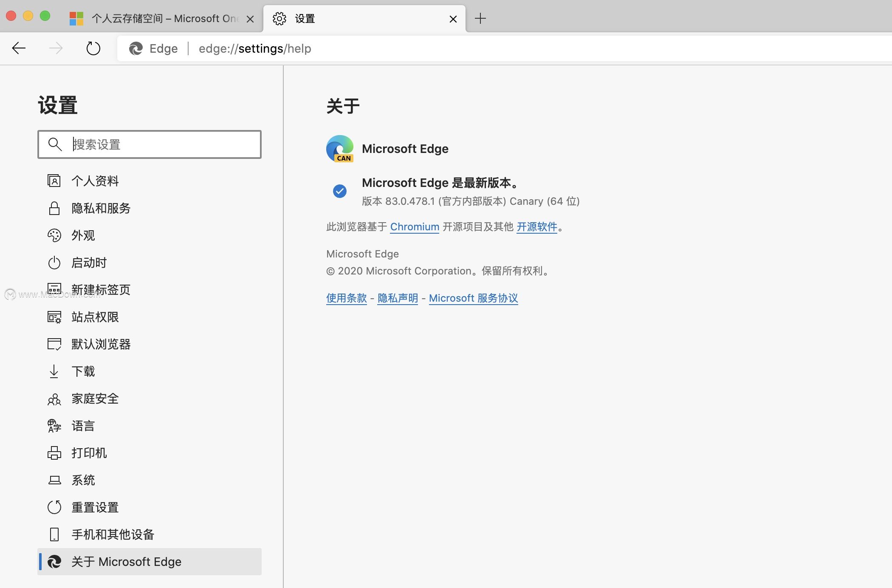
Task: Open 重置设置 section
Action: (150, 507)
